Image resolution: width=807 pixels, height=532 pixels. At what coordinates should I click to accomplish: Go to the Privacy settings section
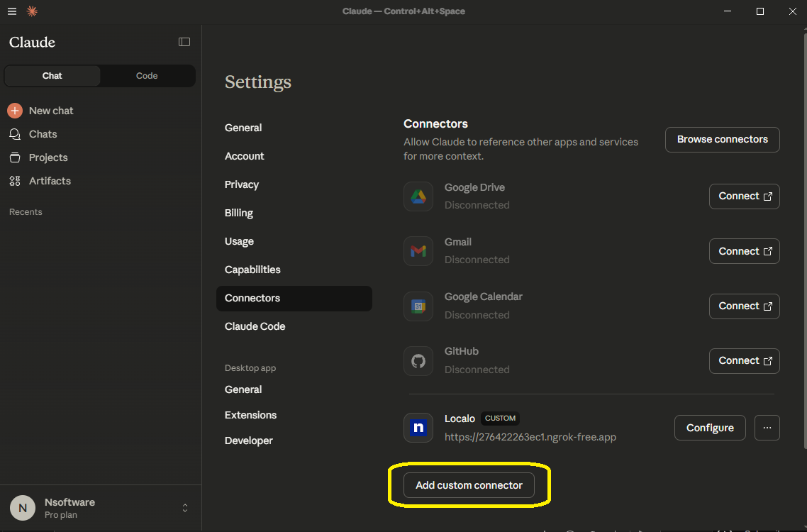242,184
